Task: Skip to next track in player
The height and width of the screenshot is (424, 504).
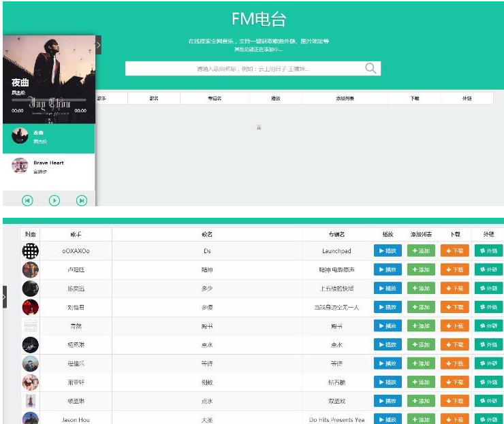Action: click(82, 200)
